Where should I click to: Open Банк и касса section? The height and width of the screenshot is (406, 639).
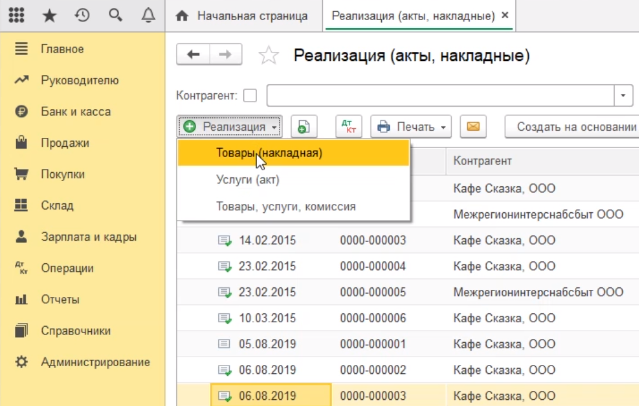(76, 111)
